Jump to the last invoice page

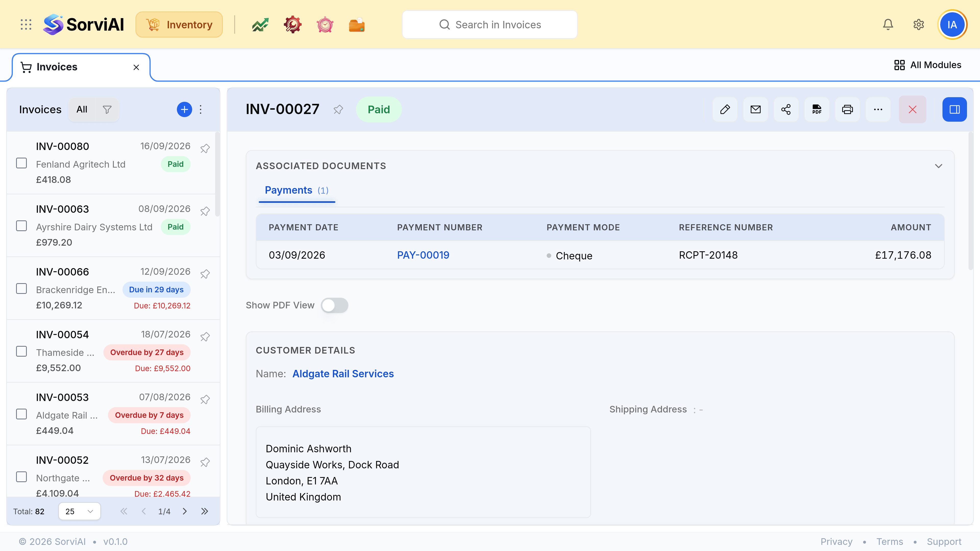click(205, 511)
